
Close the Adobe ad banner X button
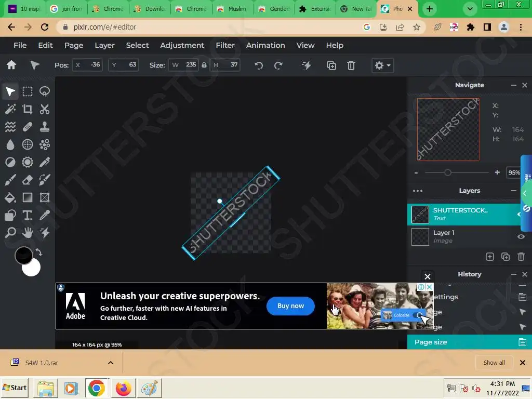pyautogui.click(x=428, y=276)
